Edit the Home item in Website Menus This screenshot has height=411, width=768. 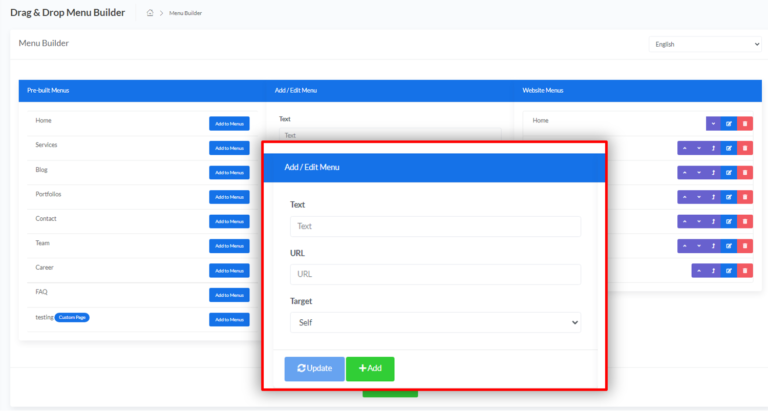[729, 123]
